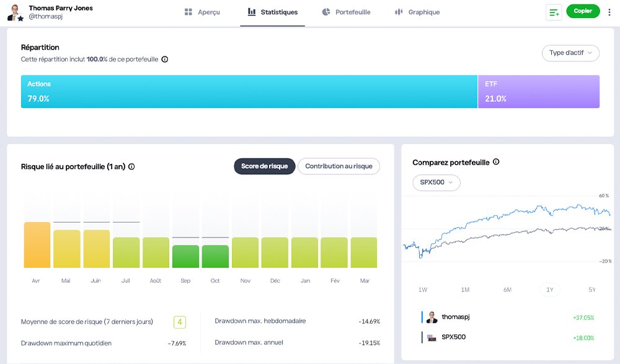Click the green Copier button

coord(583,11)
